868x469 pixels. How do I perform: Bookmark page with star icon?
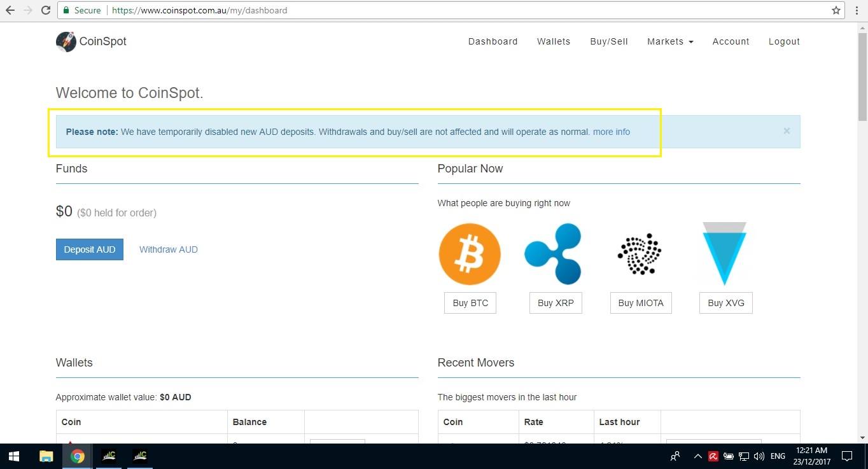click(x=836, y=10)
